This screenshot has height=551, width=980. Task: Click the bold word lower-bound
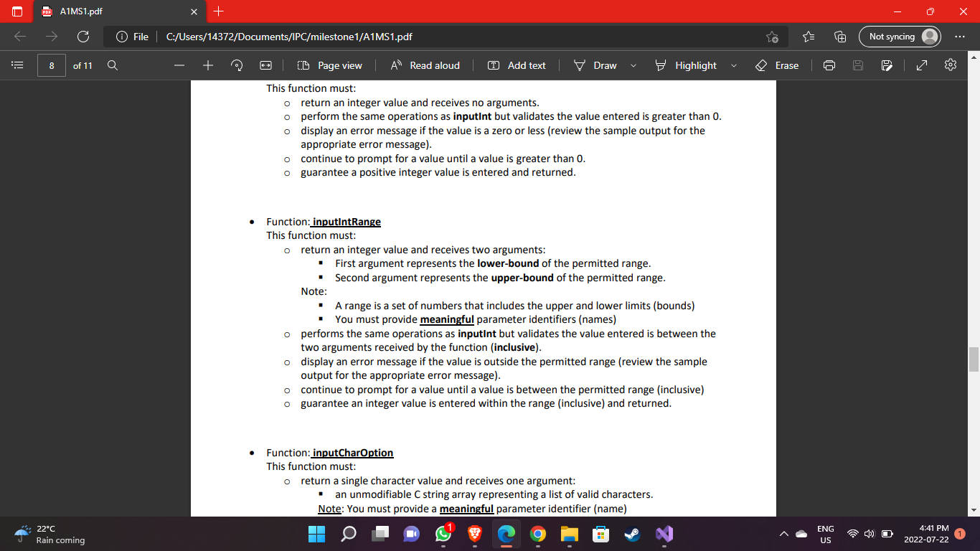point(508,263)
